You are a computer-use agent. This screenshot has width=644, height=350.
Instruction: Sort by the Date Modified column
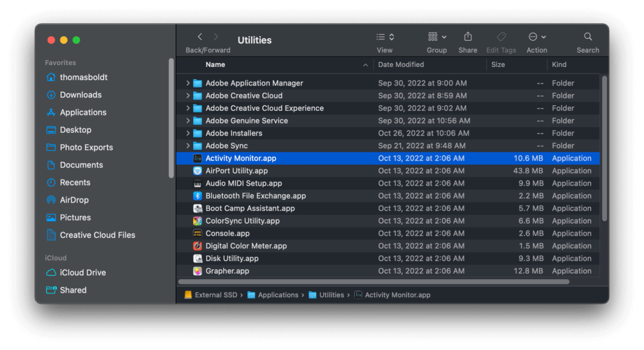coord(401,64)
